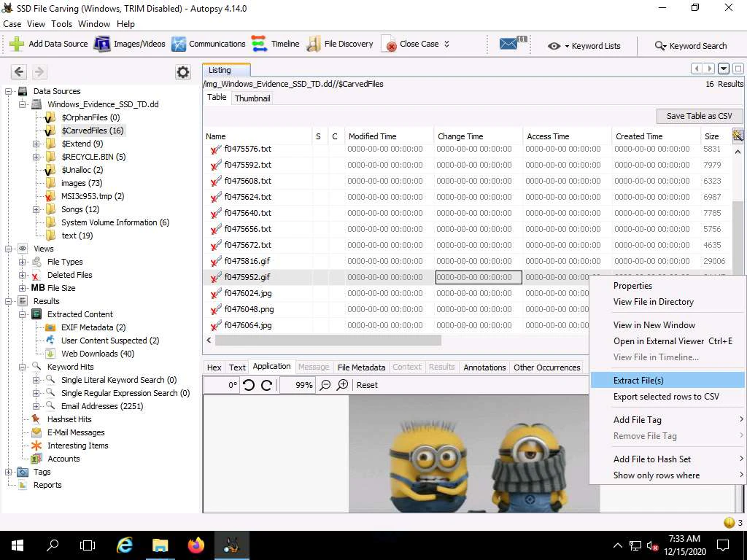
Task: Click the column chooser icon in table header
Action: point(738,136)
